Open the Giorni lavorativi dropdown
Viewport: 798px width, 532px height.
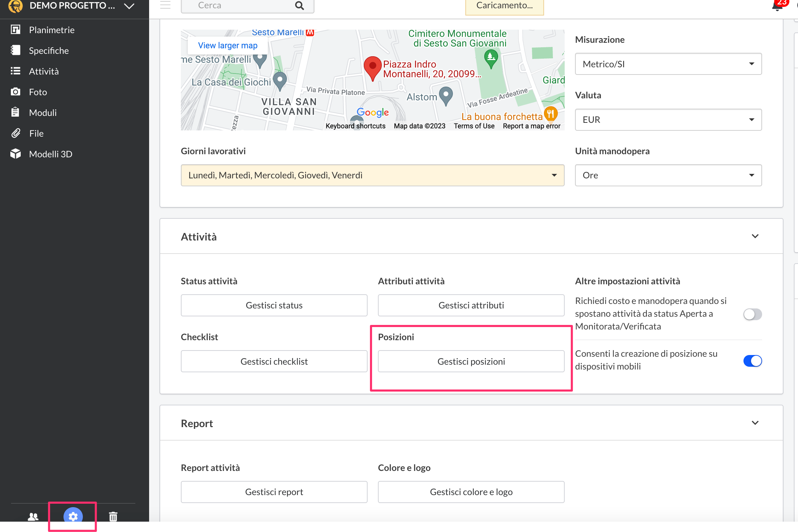(x=372, y=175)
